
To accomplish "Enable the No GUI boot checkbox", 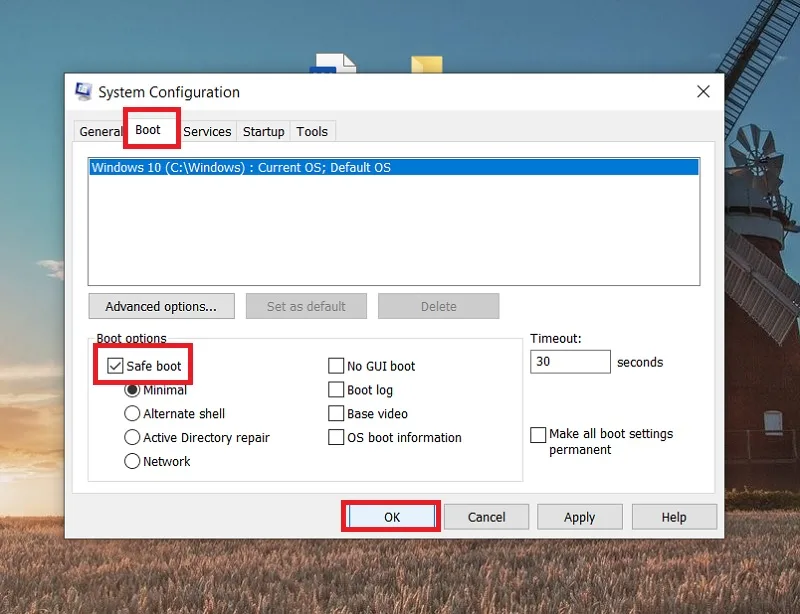I will pyautogui.click(x=336, y=366).
